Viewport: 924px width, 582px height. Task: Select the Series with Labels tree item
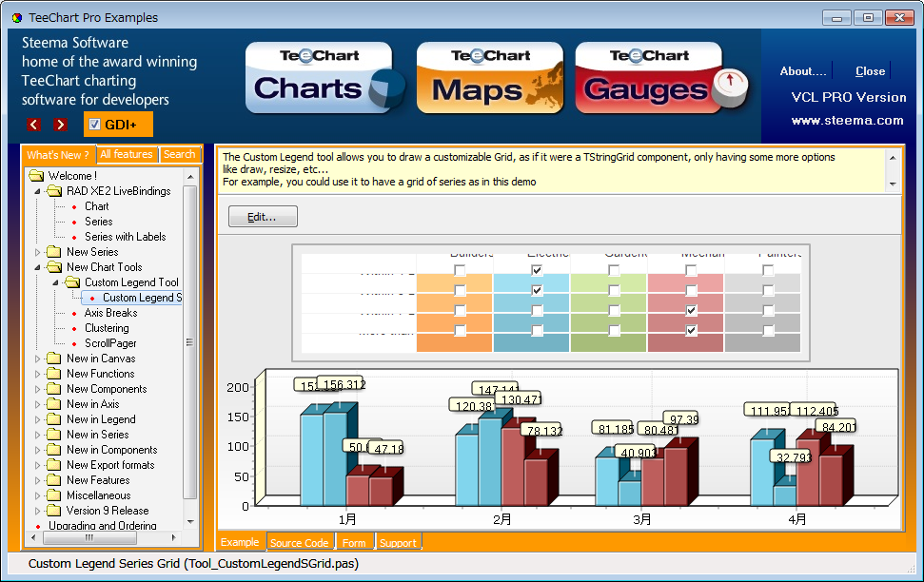(126, 237)
